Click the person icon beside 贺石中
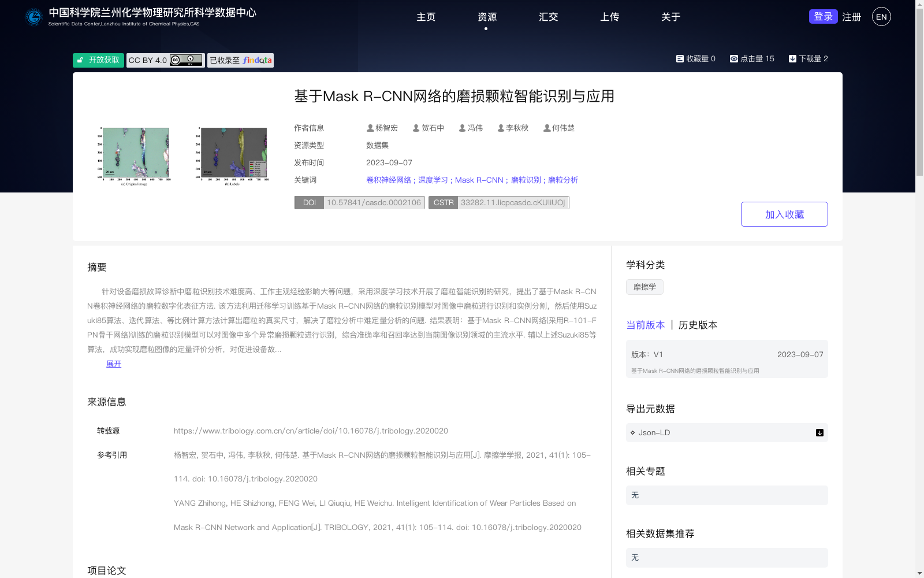 click(x=416, y=128)
